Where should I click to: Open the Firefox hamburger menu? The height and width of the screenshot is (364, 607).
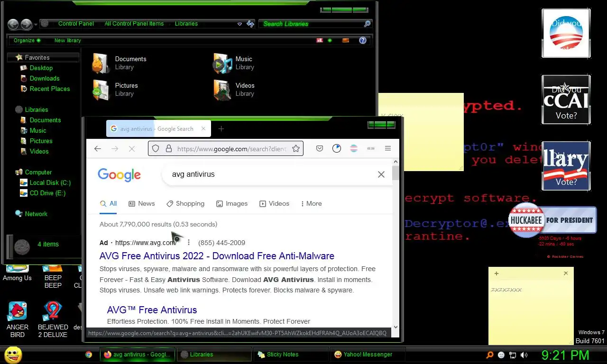[388, 149]
